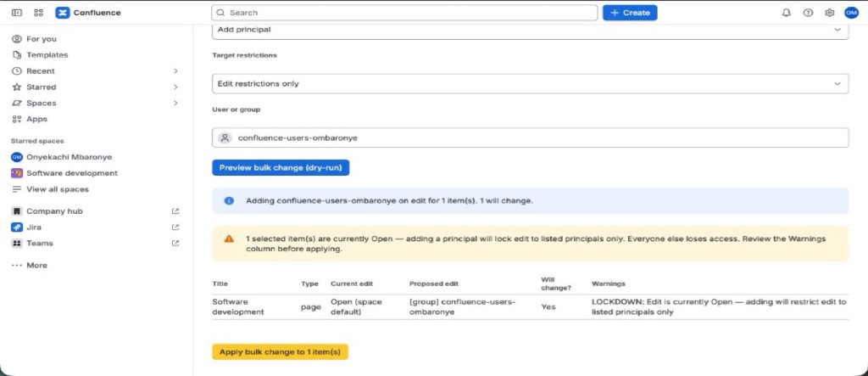Click the Software development space icon

(17, 173)
